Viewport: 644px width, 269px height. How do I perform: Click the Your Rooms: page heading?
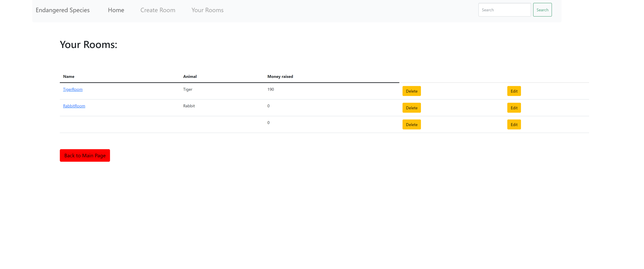89,44
